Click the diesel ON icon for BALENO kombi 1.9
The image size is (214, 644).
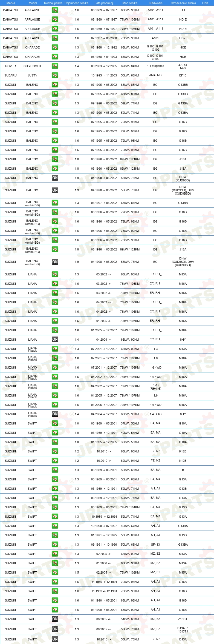[55, 262]
